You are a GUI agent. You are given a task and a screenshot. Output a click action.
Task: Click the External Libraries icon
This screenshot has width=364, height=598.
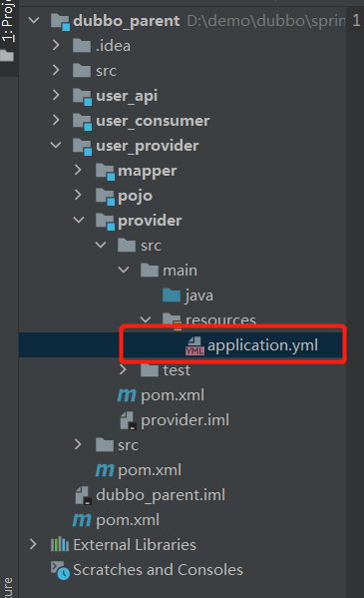pyautogui.click(x=60, y=545)
